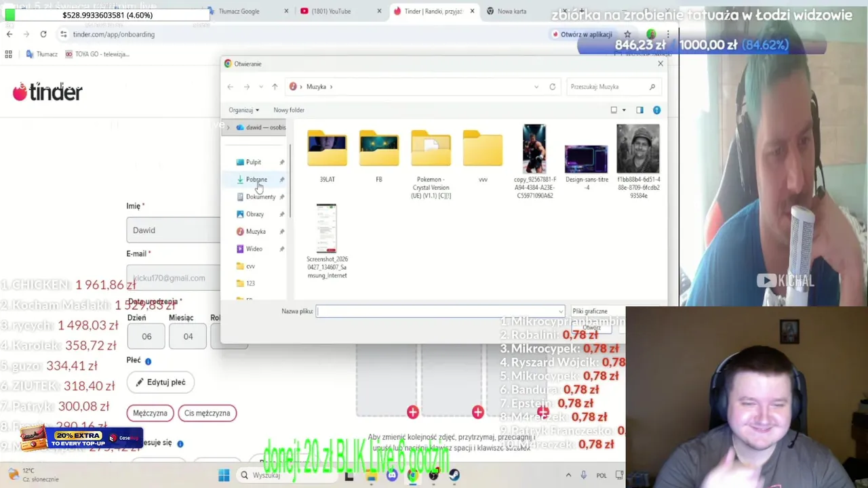Reload the Tinder page
868x488 pixels.
(x=43, y=34)
